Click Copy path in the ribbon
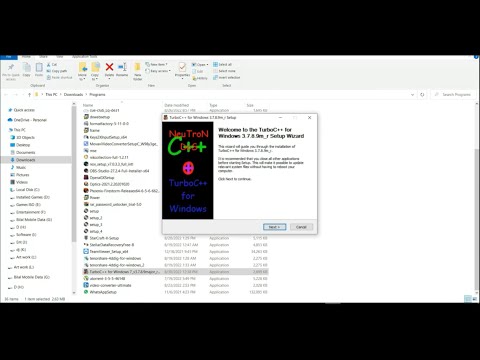The width and height of the screenshot is (480, 360). (57, 71)
